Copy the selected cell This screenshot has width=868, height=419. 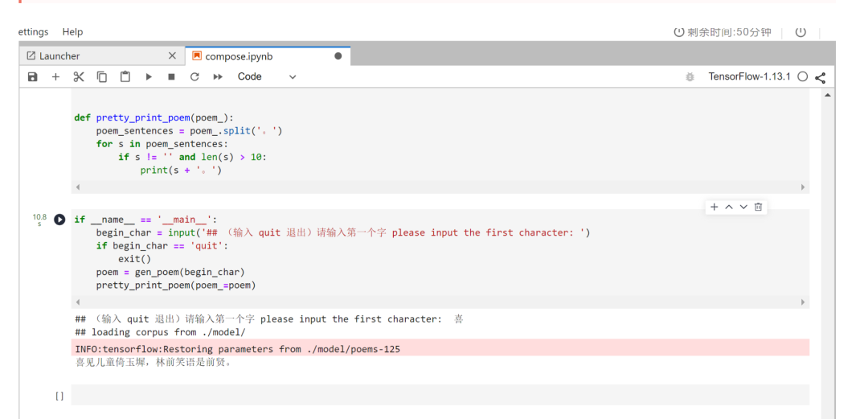[102, 77]
